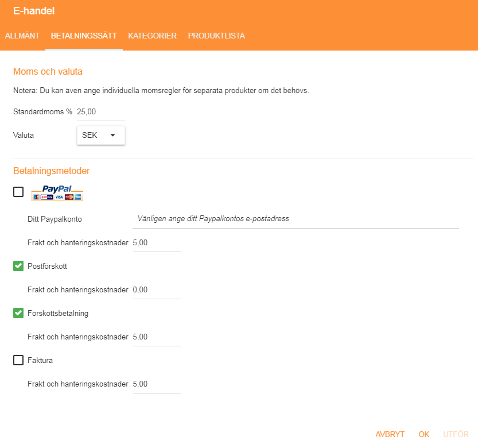Enable the PayPal payment method checkbox
The height and width of the screenshot is (448, 478).
point(18,192)
